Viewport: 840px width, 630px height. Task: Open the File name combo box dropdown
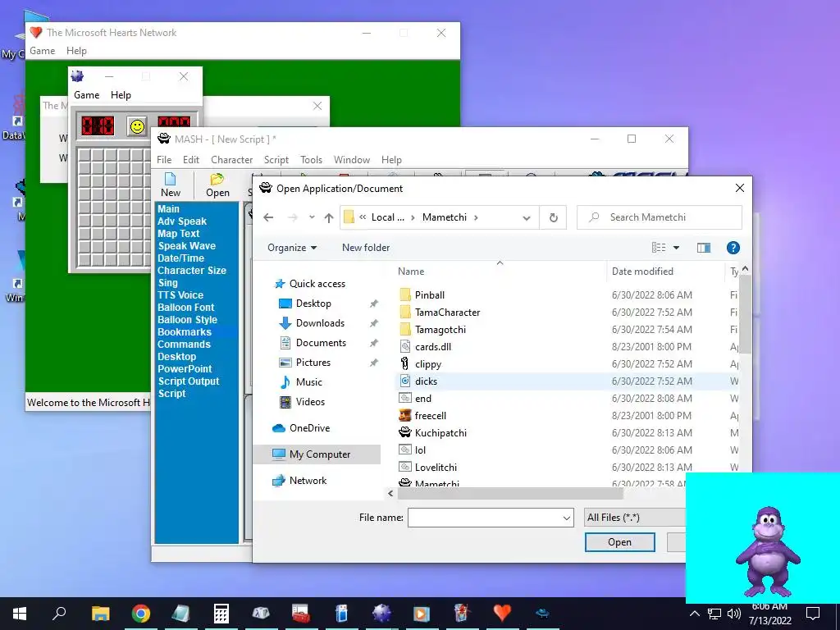click(x=566, y=518)
